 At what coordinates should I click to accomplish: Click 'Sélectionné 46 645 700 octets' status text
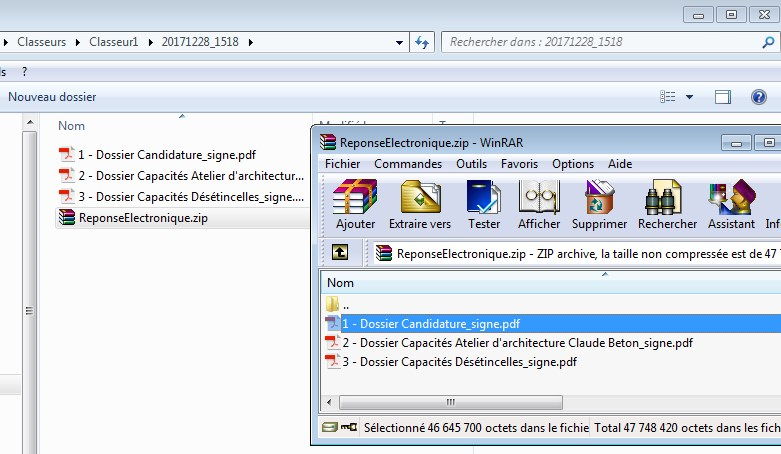477,427
